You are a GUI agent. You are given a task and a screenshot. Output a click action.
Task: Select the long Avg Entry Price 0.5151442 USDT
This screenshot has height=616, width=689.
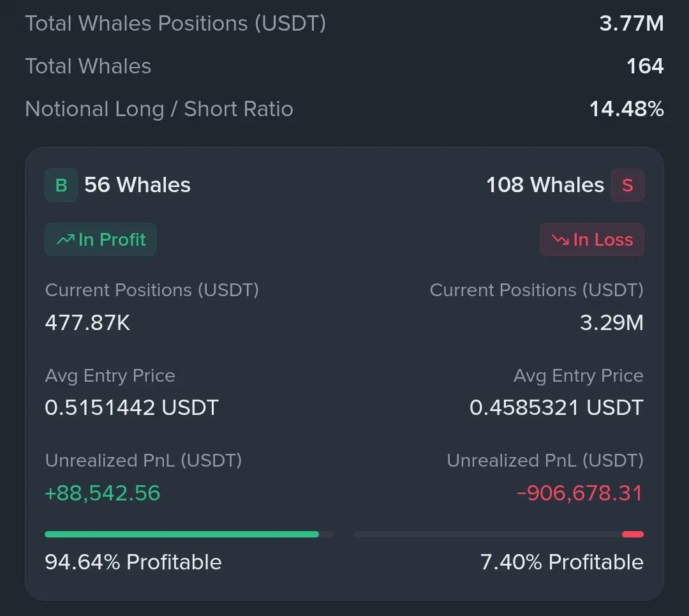132,408
